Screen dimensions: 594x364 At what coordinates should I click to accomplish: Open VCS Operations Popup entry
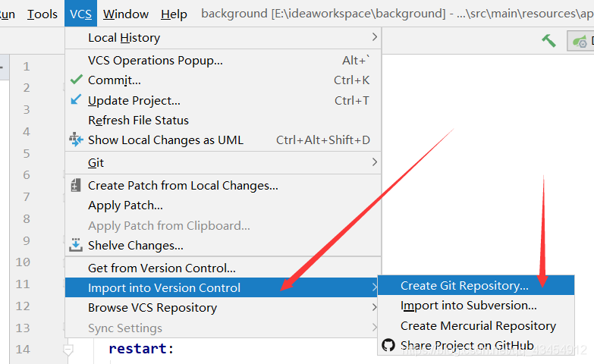(155, 61)
